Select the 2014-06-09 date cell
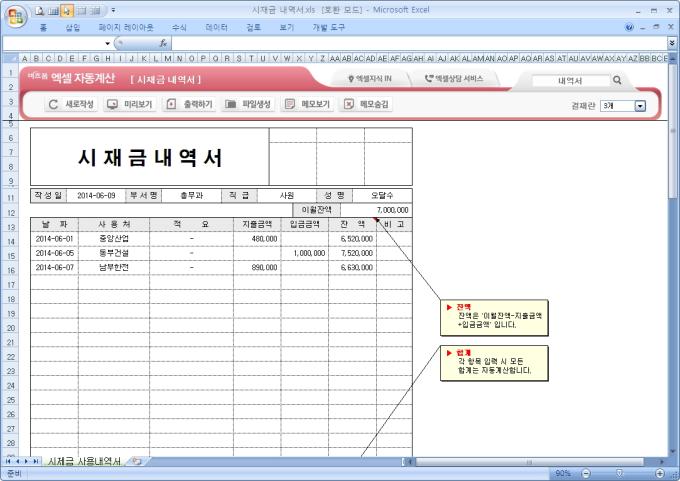The height and width of the screenshot is (481, 680). [x=96, y=196]
